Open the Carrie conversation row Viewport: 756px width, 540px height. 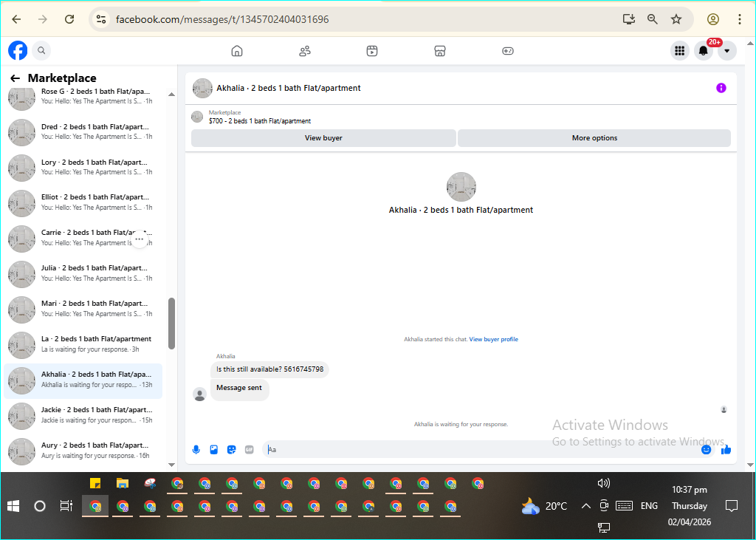coord(83,238)
